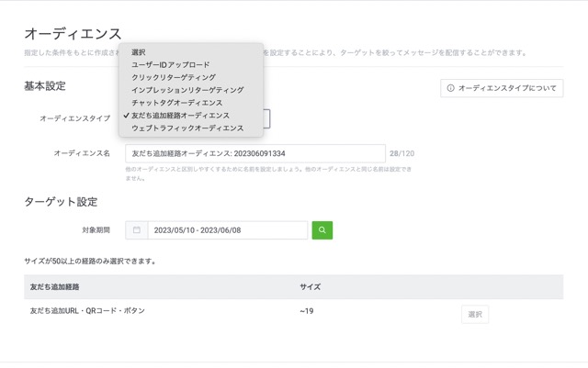The width and height of the screenshot is (588, 368).
Task: Click the オーディエンス名 field label
Action: pyautogui.click(x=82, y=153)
